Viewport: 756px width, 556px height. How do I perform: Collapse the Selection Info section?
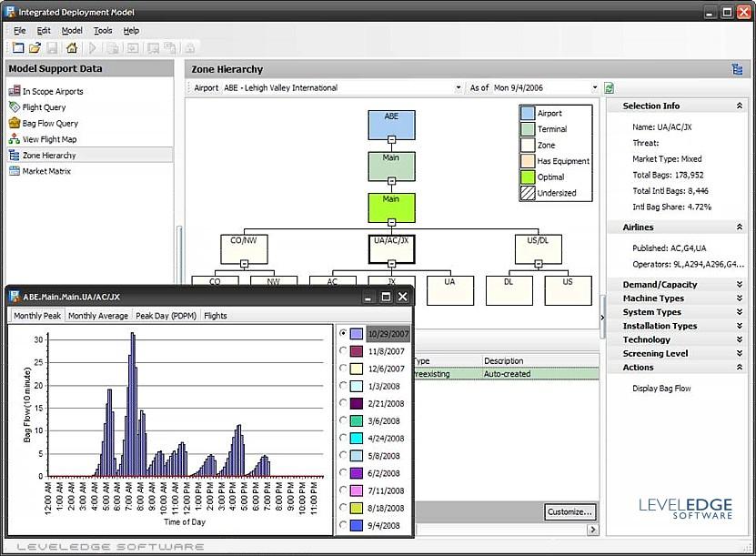(739, 106)
